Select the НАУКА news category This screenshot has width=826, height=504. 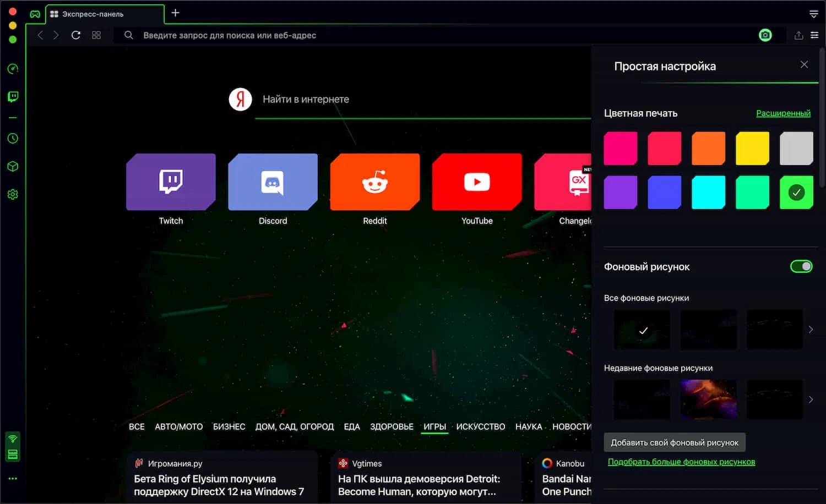(x=529, y=426)
